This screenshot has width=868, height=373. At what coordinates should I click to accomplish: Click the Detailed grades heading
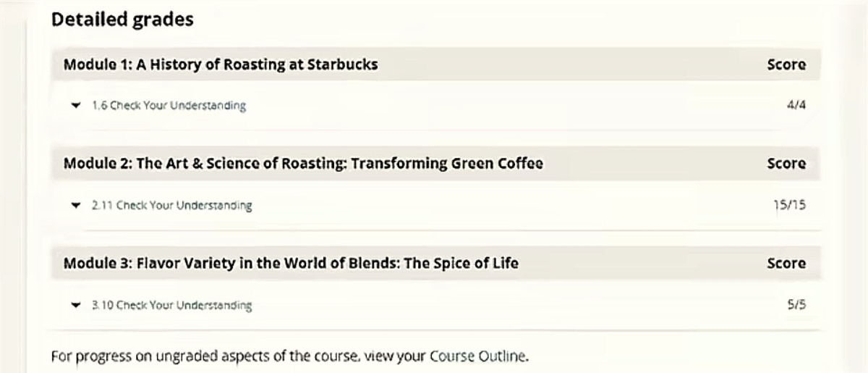(122, 20)
